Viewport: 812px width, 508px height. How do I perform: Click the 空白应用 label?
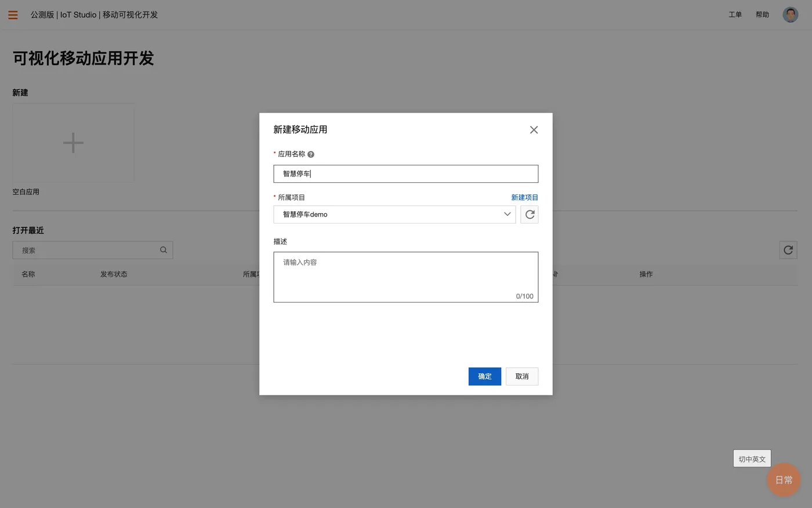tap(26, 192)
